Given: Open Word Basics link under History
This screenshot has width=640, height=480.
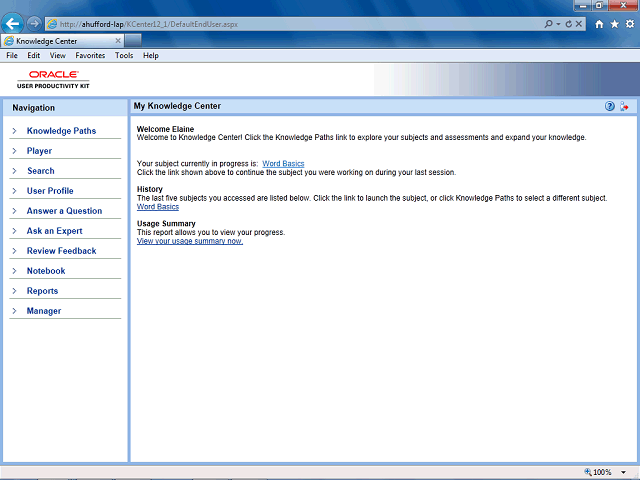Looking at the screenshot, I should (158, 207).
